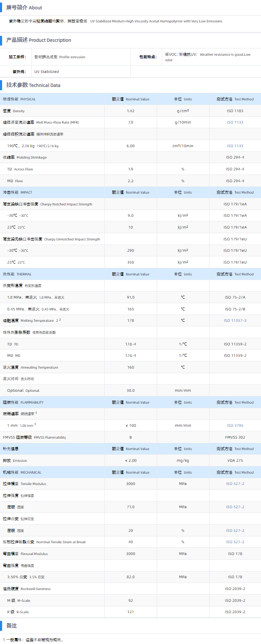The image size is (261, 644).
Task: Click the VDA 275 emission test method
Action: click(235, 461)
